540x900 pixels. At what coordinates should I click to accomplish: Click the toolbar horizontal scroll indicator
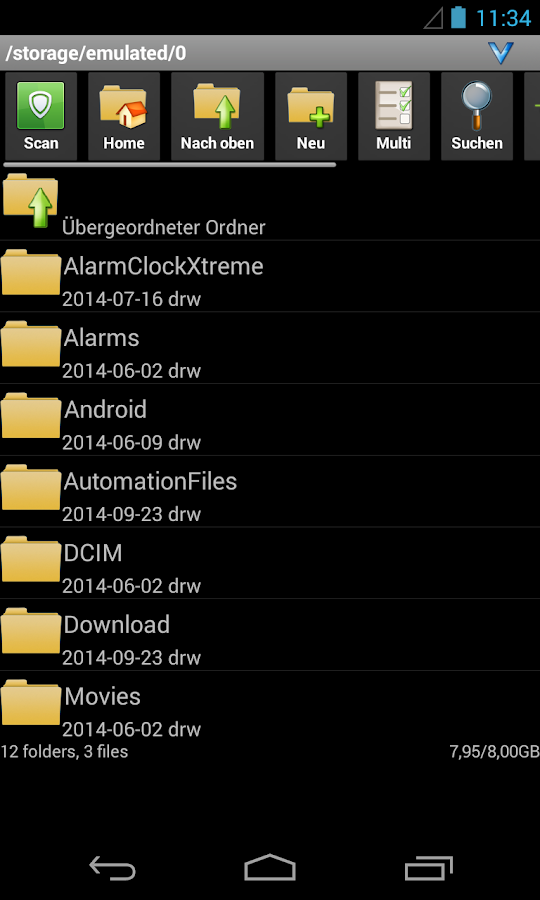[170, 165]
